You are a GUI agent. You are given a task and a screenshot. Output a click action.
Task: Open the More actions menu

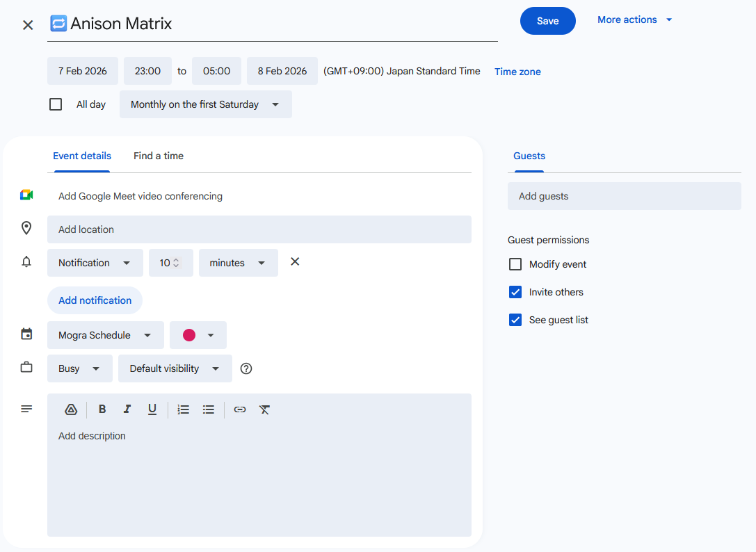click(x=634, y=19)
